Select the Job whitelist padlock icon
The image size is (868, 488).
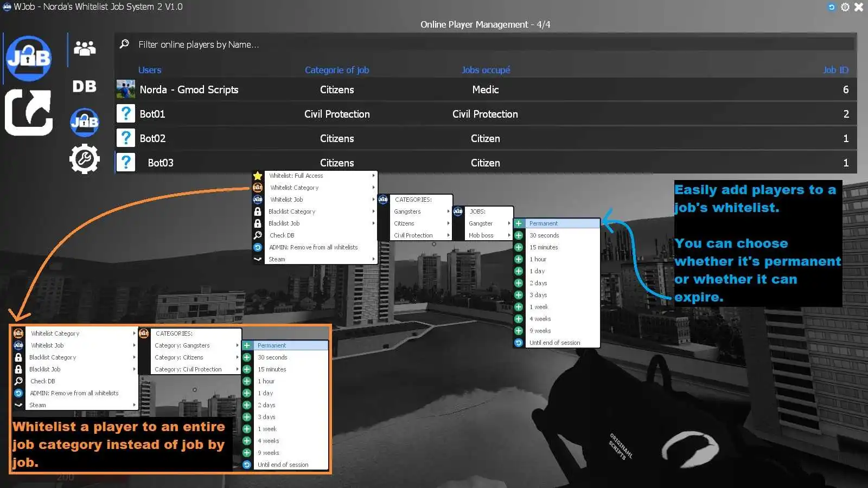click(x=85, y=122)
